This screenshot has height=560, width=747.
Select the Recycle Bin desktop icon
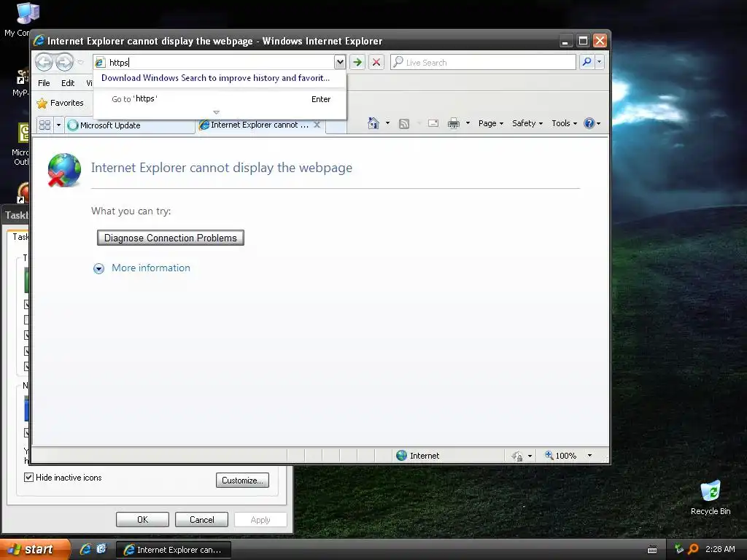[711, 498]
